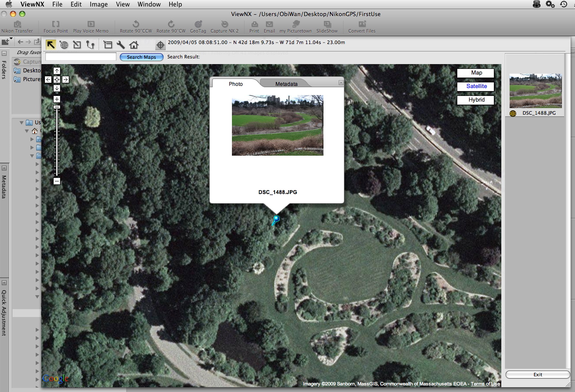
Task: Click globe GPS icon beside DSC_1488.JPG
Action: pos(513,113)
